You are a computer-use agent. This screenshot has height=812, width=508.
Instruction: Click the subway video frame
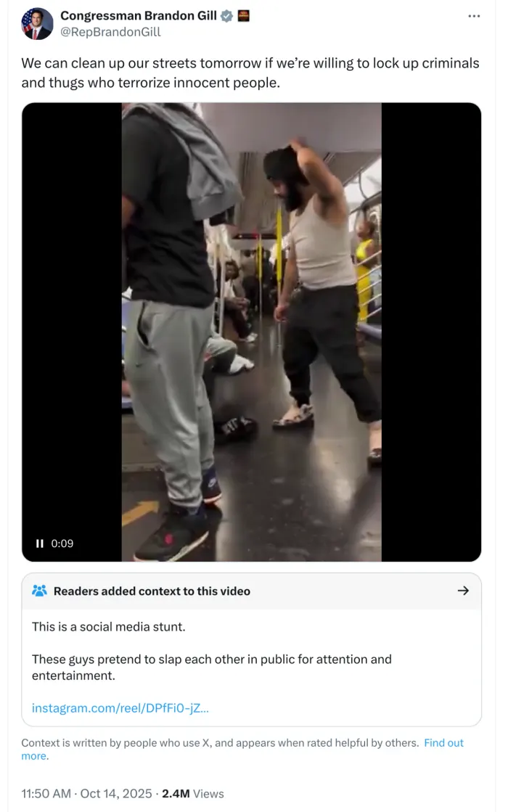coord(252,332)
